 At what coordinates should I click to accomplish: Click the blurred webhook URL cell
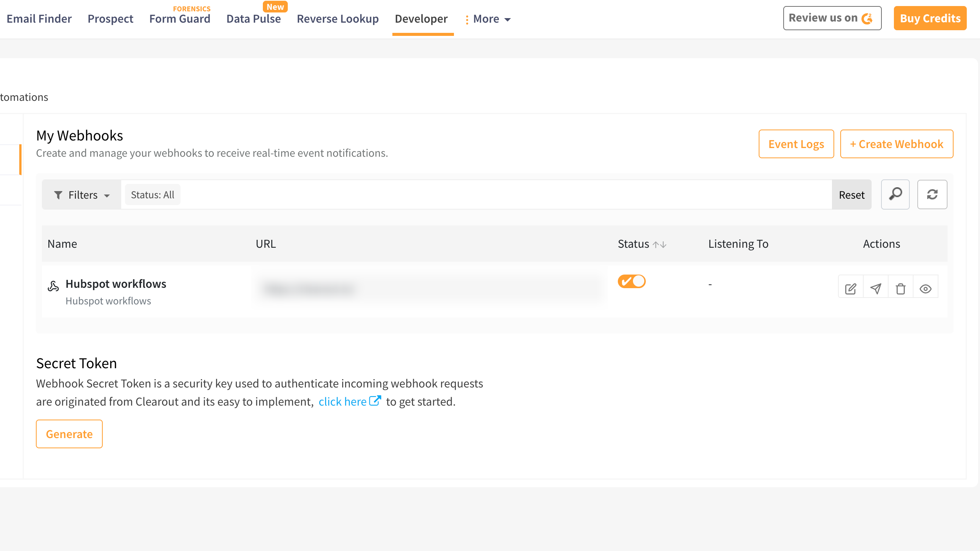429,289
